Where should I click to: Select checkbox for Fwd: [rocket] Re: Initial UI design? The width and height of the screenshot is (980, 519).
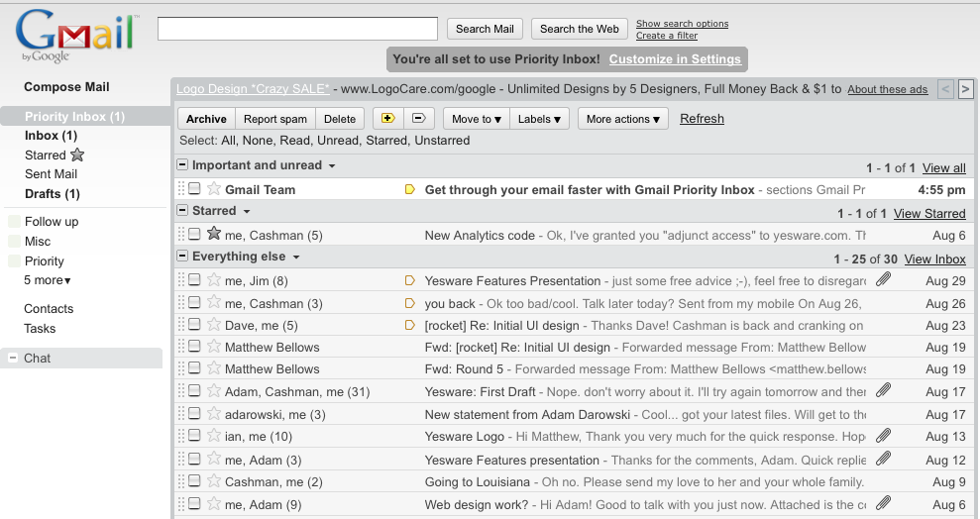click(x=194, y=346)
